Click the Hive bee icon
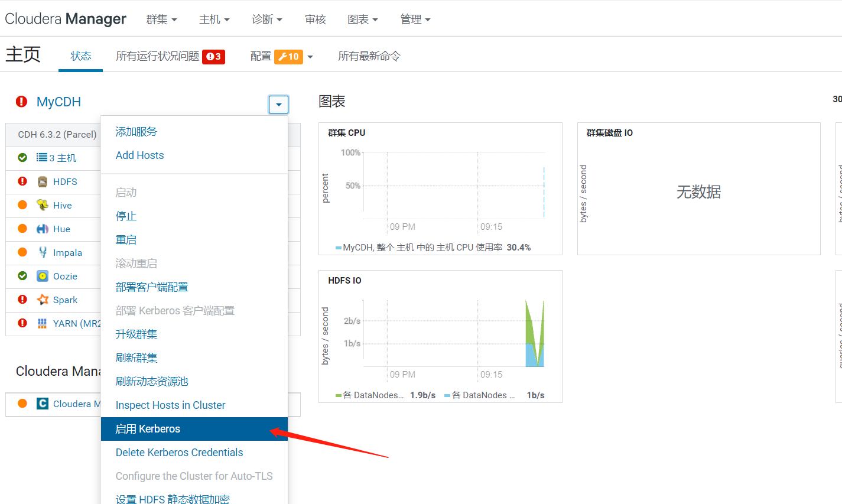The image size is (842, 504). point(43,205)
